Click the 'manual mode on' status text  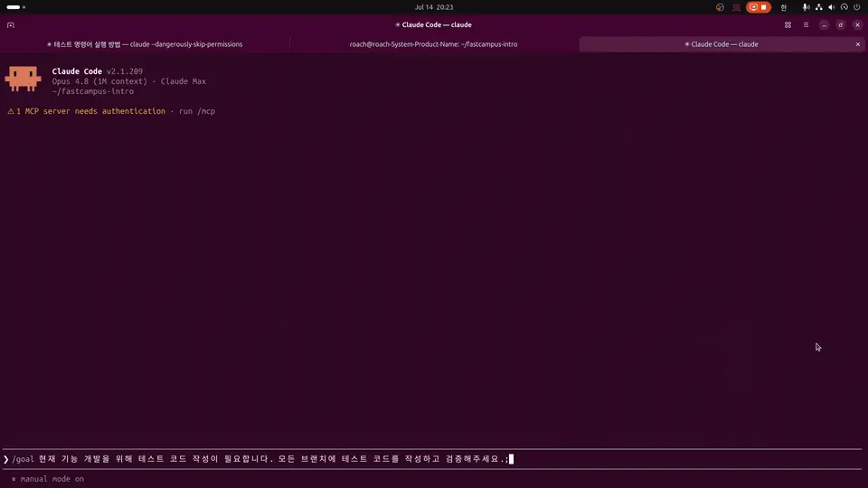coord(52,479)
